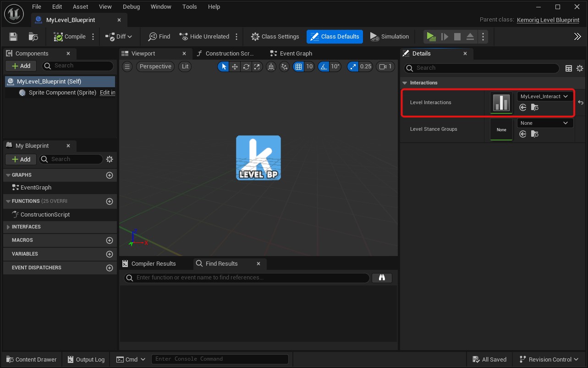Click the binoculars find-in-blueprints icon
The width and height of the screenshot is (588, 368).
point(382,278)
